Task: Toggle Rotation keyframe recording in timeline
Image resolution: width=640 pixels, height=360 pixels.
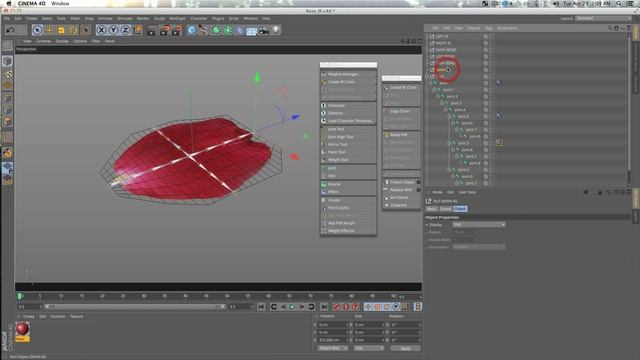Action: [x=387, y=307]
